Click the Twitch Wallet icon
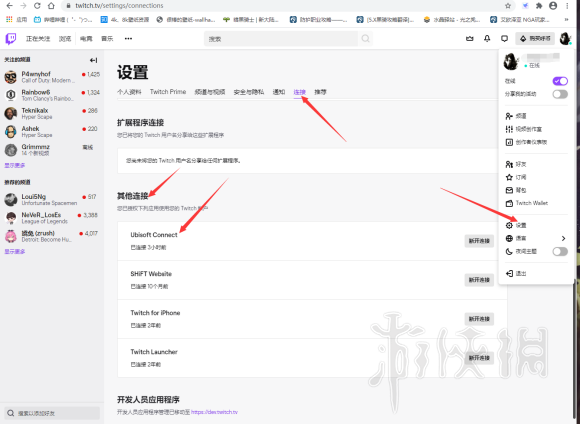The width and height of the screenshot is (580, 424). coord(509,203)
